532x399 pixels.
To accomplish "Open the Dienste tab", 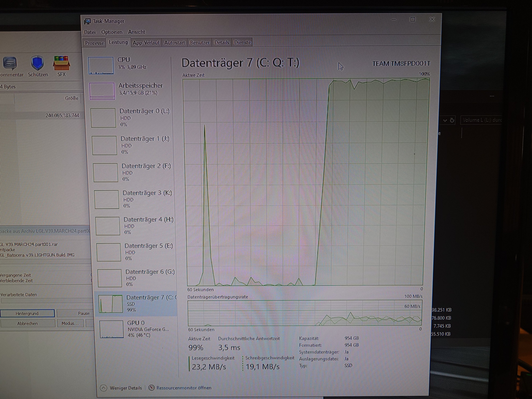I will click(x=242, y=42).
